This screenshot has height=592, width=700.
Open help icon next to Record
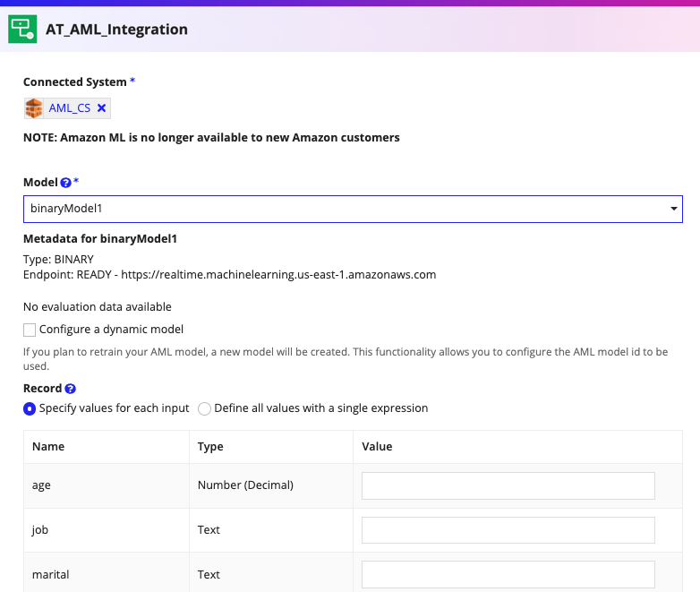(x=70, y=389)
